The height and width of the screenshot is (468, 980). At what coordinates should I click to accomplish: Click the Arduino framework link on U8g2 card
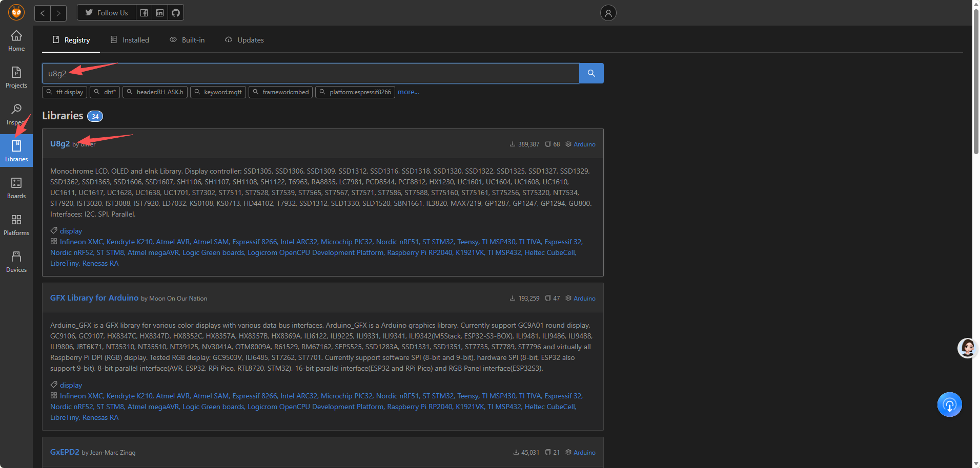pyautogui.click(x=584, y=144)
